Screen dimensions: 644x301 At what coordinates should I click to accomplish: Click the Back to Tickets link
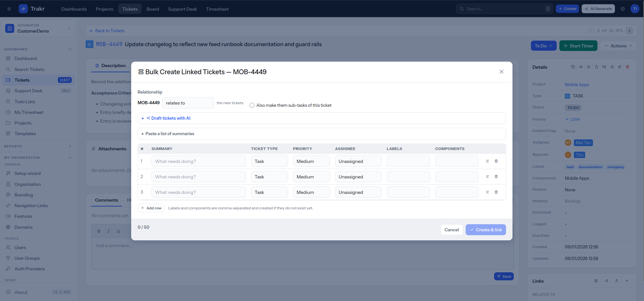point(107,31)
